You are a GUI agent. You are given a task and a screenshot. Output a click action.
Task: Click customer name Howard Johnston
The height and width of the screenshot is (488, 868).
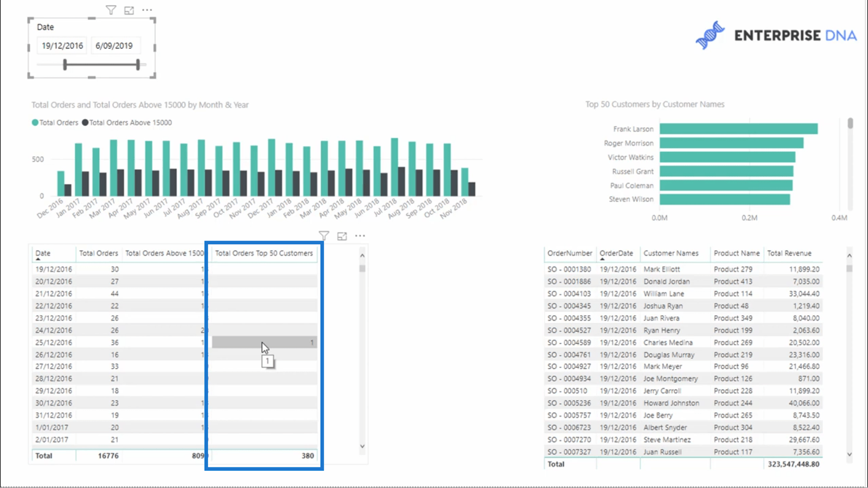[x=671, y=403]
